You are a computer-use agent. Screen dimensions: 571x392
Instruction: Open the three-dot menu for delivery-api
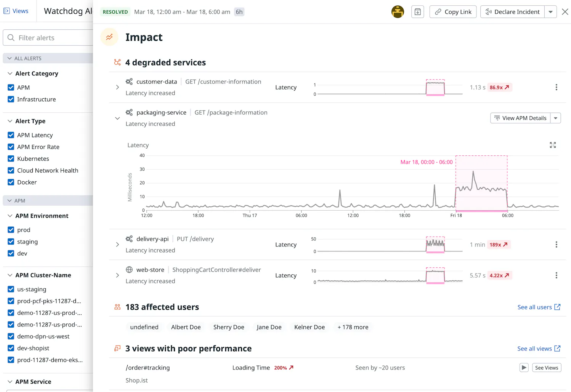pyautogui.click(x=556, y=245)
